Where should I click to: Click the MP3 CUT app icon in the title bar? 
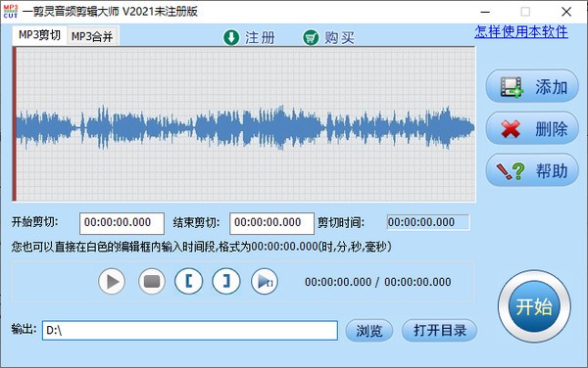point(11,11)
